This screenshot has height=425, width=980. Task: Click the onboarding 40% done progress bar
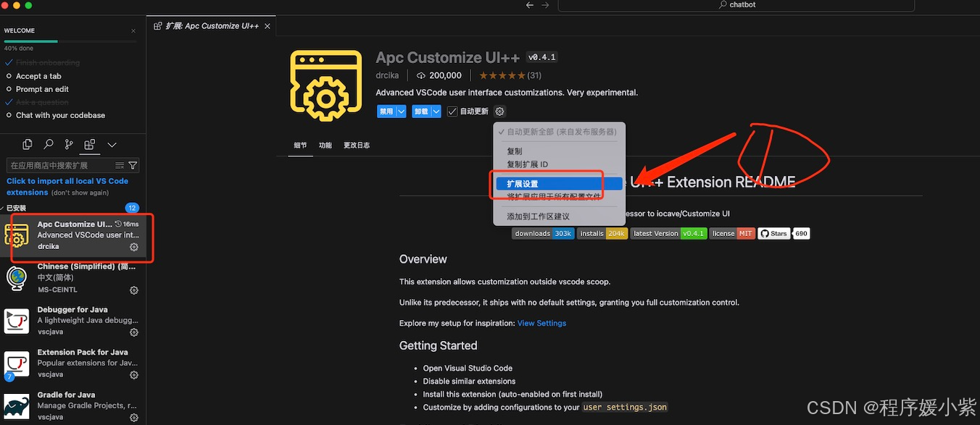tap(71, 41)
